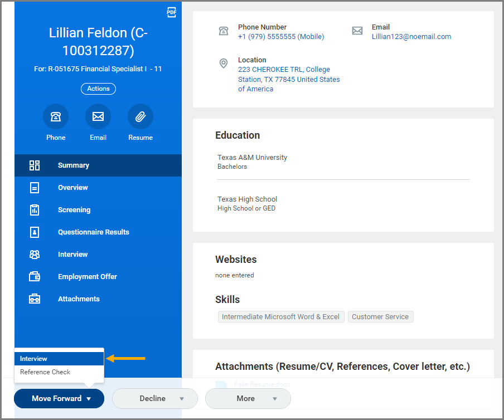Click the Phone circle icon
Screen dimensions: 504x420
pyautogui.click(x=56, y=116)
